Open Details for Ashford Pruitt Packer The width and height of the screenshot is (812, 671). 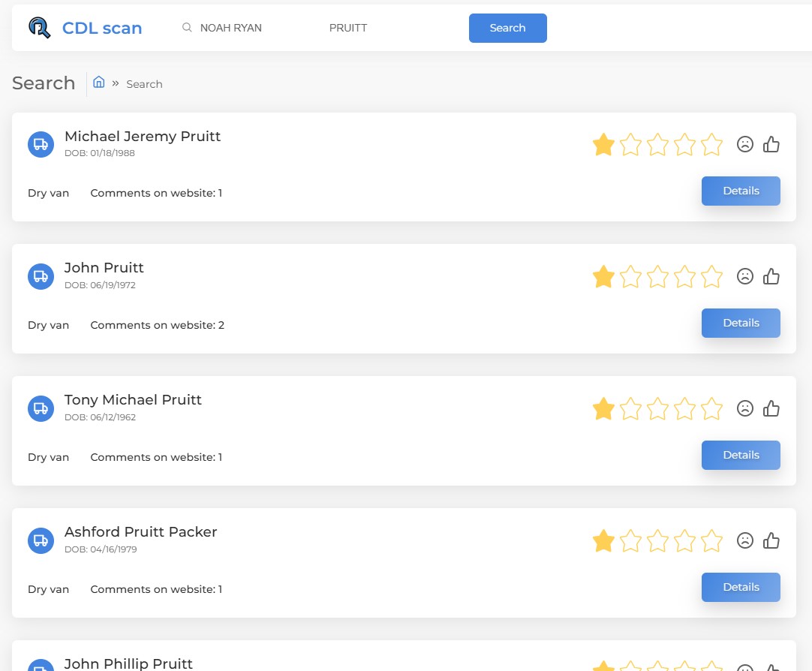tap(741, 587)
